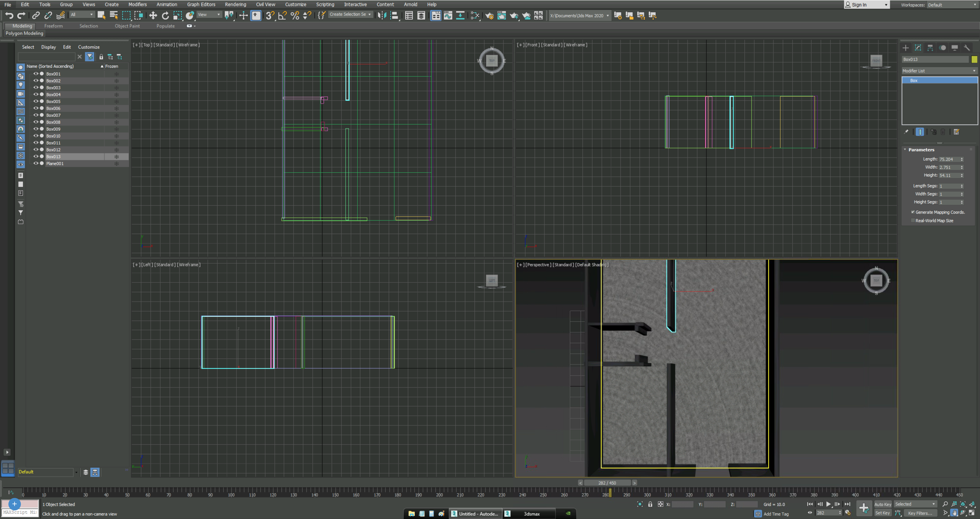Hide Plane001 using its eye icon

tap(36, 163)
